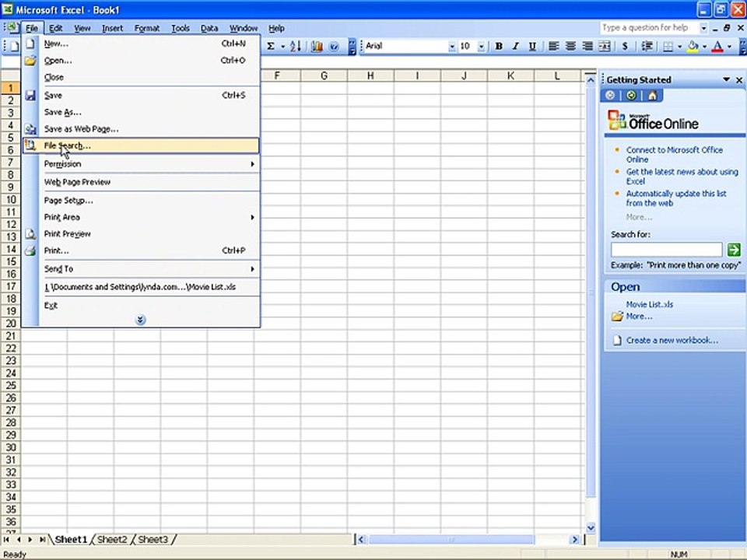Click last sheet tab scroll button
This screenshot has height=560, width=747.
pyautogui.click(x=42, y=540)
